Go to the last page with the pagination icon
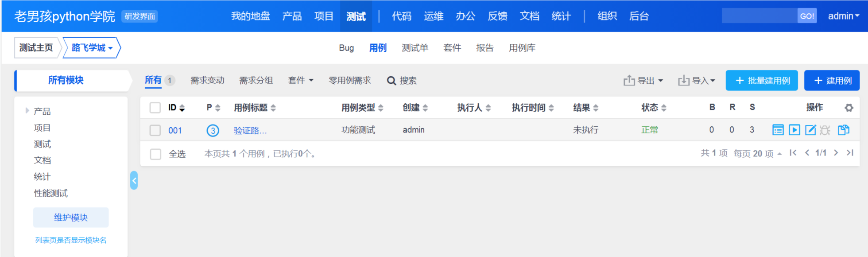Screen dimensions: 868x257 click(x=850, y=153)
